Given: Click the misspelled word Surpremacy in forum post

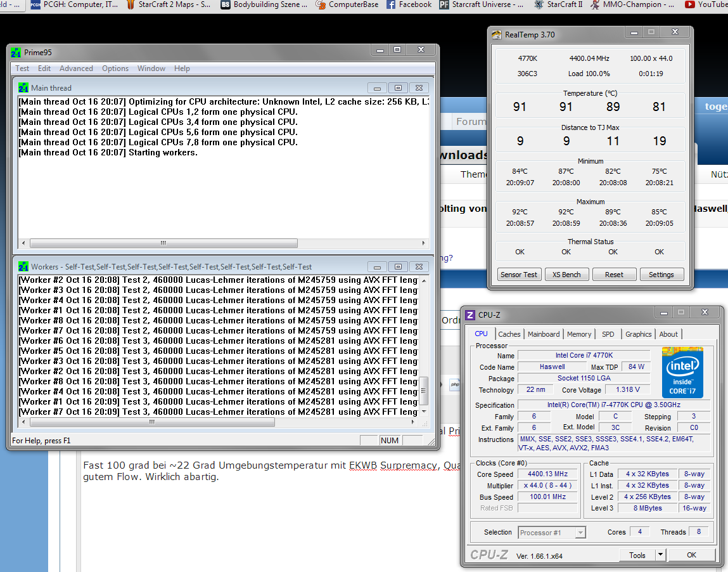Looking at the screenshot, I should point(408,465).
